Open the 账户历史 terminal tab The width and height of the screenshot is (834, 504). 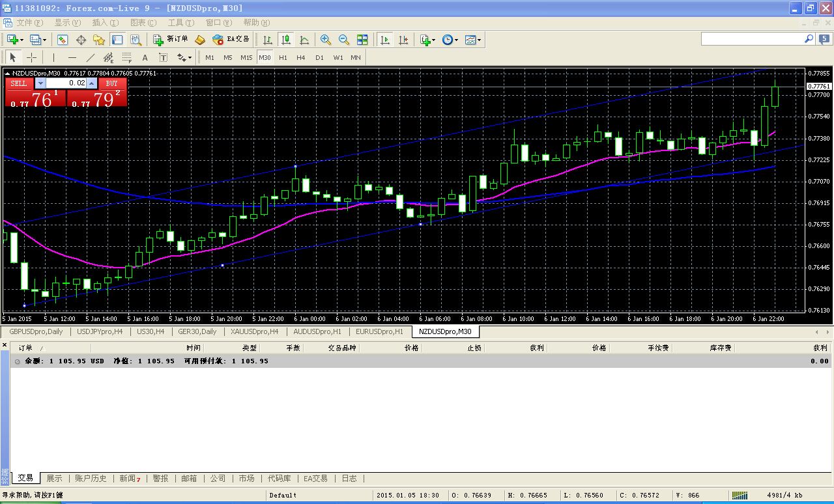pos(91,478)
